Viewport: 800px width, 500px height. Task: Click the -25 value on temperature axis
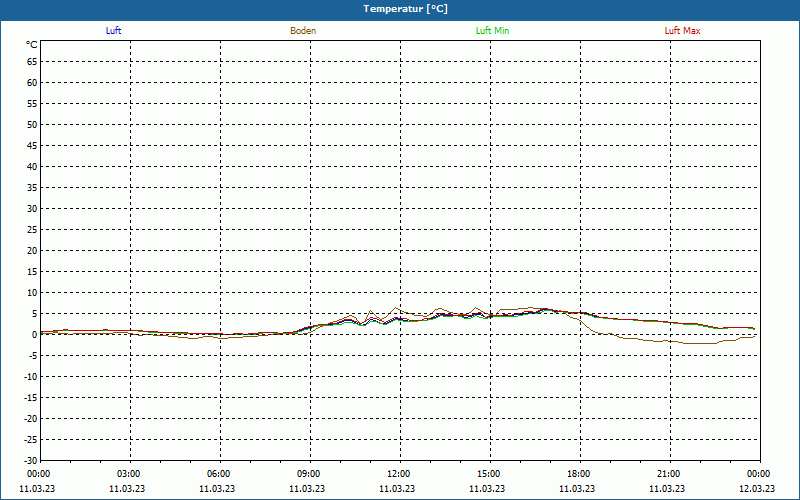tap(31, 440)
